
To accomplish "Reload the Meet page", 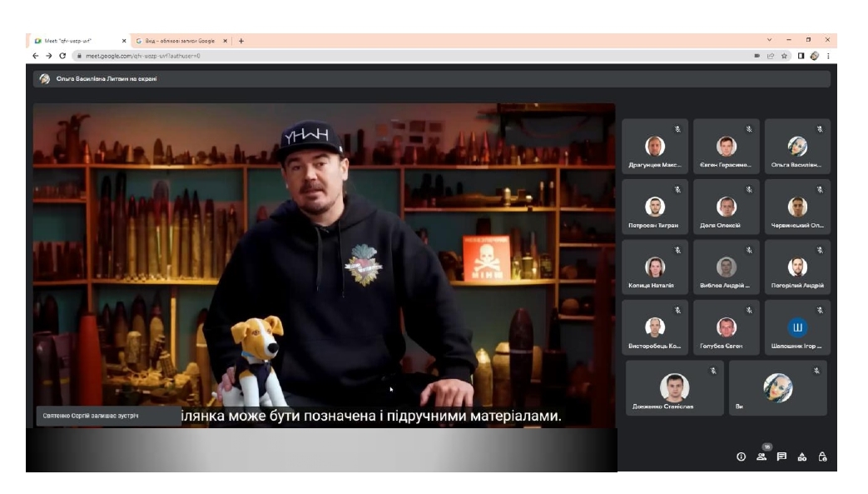I will click(62, 56).
